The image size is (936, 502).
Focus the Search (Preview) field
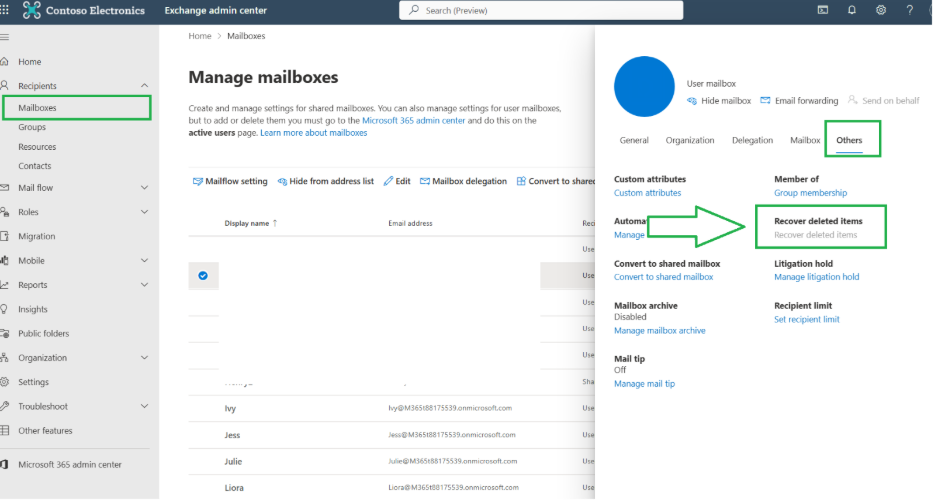(x=541, y=10)
